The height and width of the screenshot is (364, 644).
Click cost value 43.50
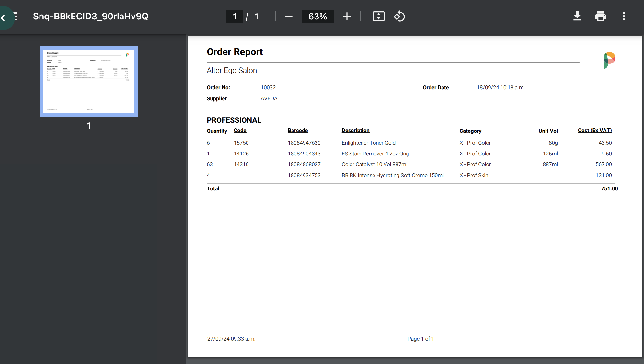[x=605, y=143]
